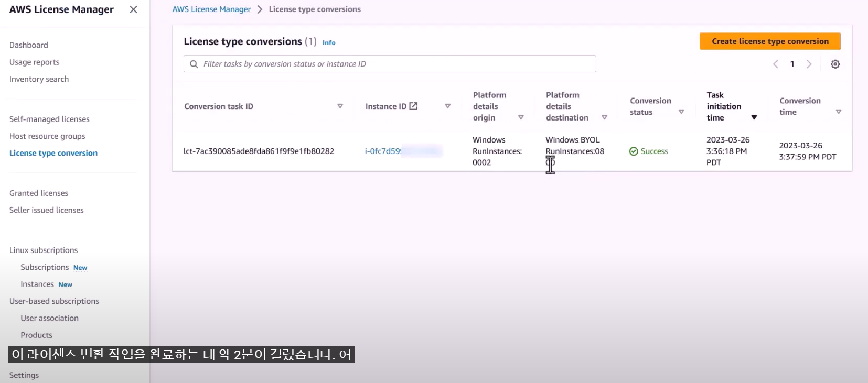Click License type conversions breadcrumb text
The width and height of the screenshot is (868, 383).
[x=315, y=9]
